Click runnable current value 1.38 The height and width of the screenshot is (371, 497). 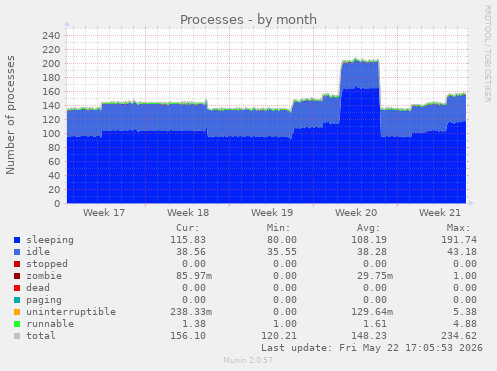tap(194, 324)
